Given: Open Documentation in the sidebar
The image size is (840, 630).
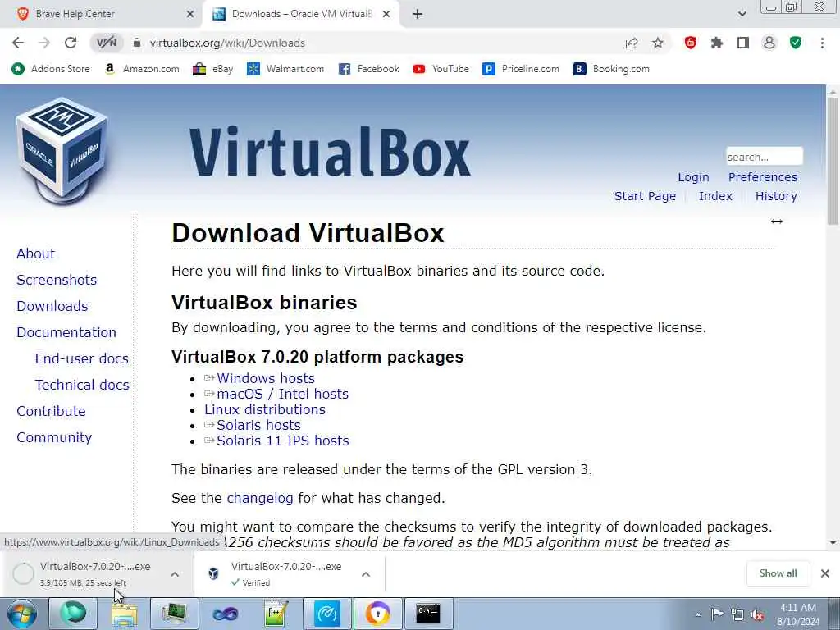Looking at the screenshot, I should pos(66,332).
